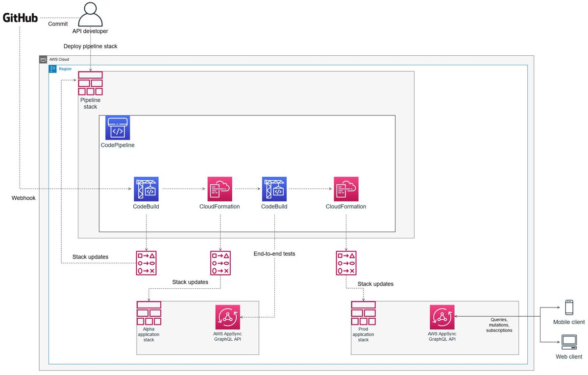The height and width of the screenshot is (375, 588).
Task: Select the Alpha application stack icon
Action: click(x=149, y=313)
